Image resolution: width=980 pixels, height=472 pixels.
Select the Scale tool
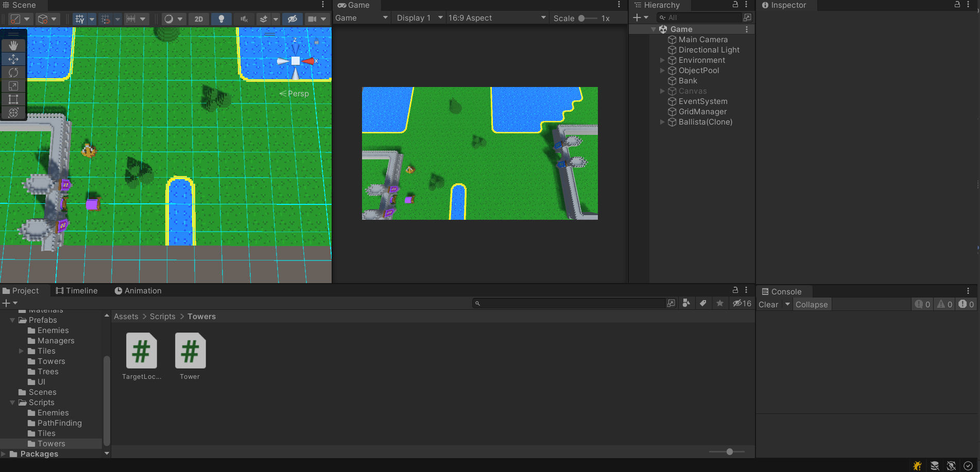click(x=13, y=86)
